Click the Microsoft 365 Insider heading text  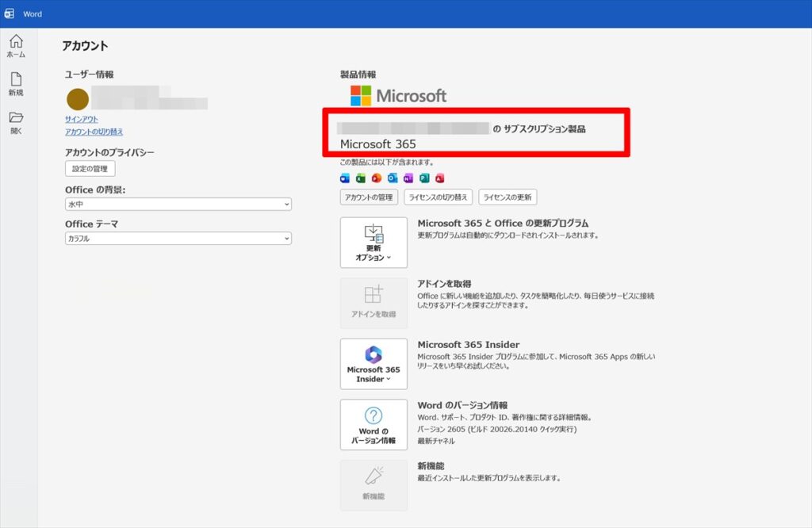469,345
